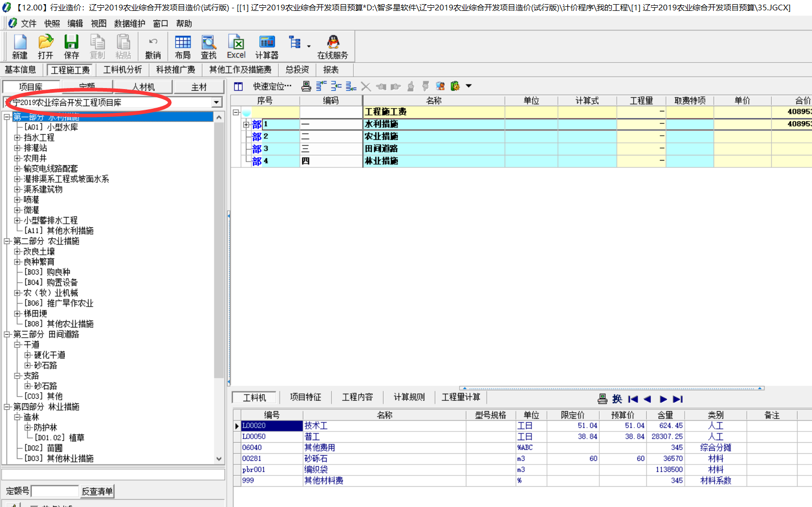
Task: Jump to first record arrow
Action: [633, 399]
